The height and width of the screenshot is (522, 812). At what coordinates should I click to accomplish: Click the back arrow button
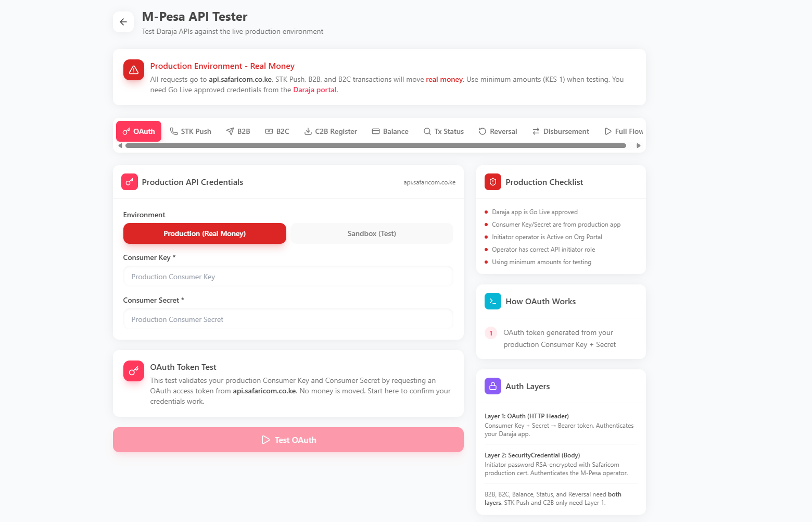click(x=123, y=22)
